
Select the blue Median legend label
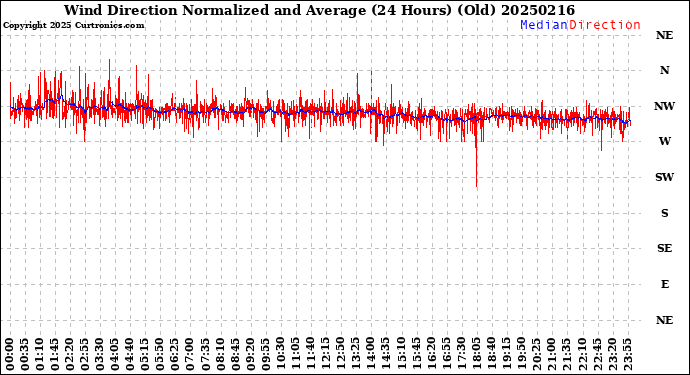(x=544, y=25)
